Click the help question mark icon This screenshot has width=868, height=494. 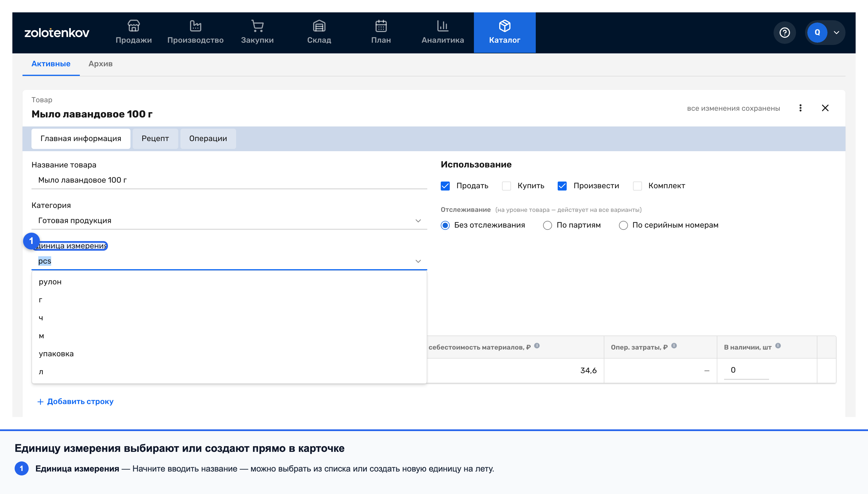[785, 33]
